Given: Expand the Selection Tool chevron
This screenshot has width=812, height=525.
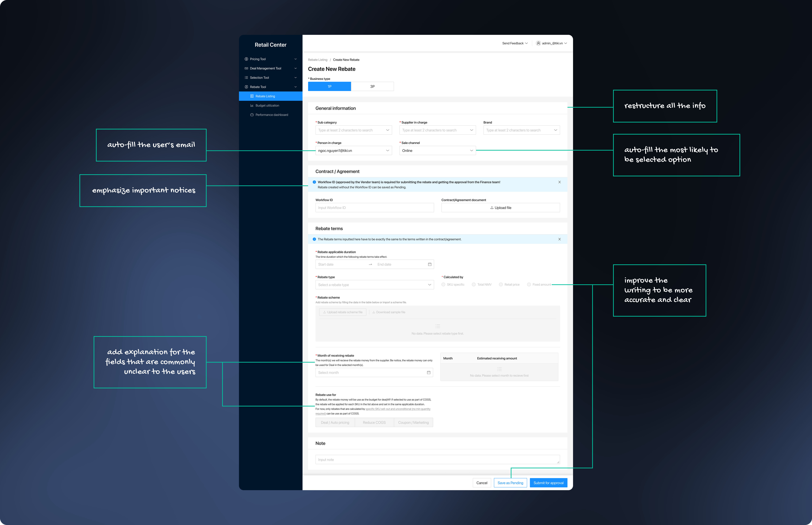Looking at the screenshot, I should [x=296, y=78].
